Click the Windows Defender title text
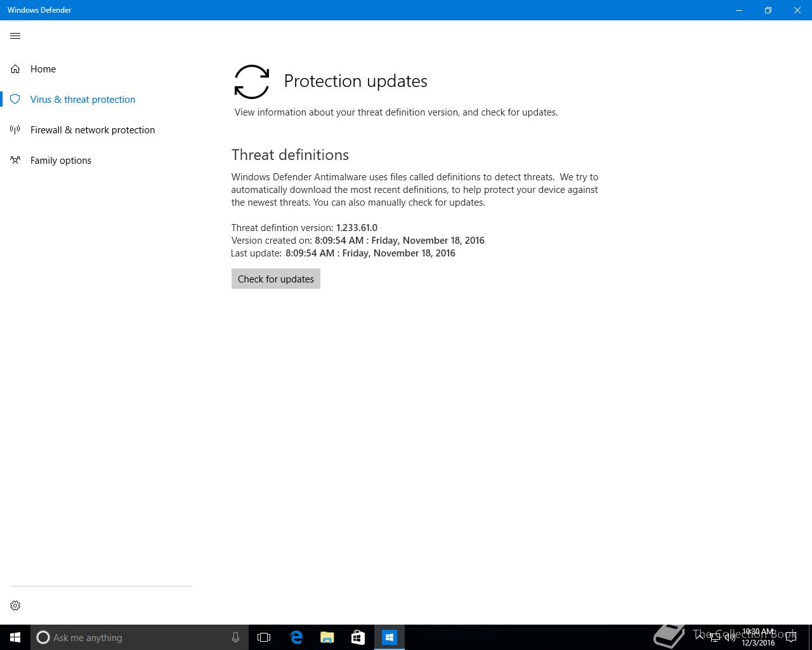This screenshot has width=812, height=650. pos(39,10)
